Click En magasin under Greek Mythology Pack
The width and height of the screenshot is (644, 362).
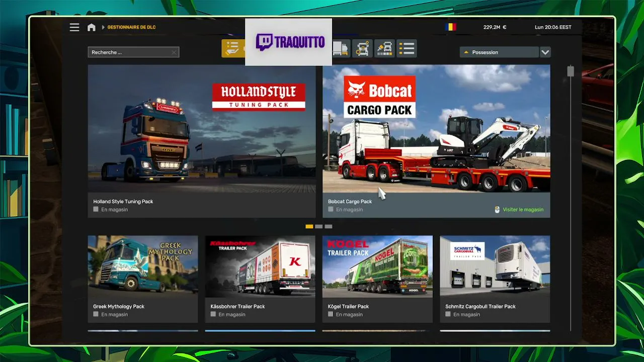coord(115,314)
